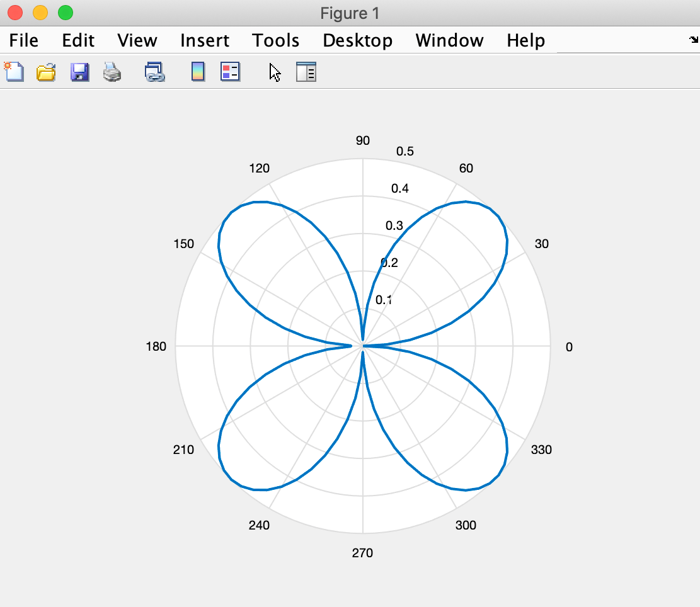Open the Window menu
The height and width of the screenshot is (607, 700).
pos(450,40)
